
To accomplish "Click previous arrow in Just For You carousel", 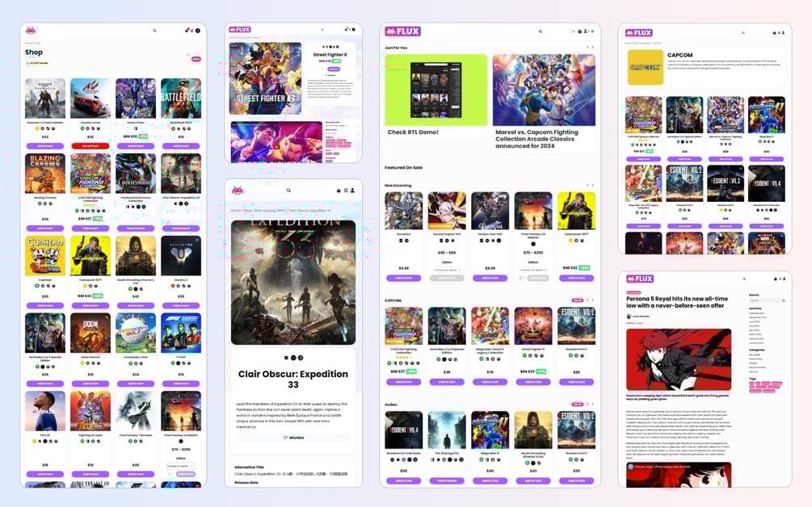I will tap(587, 47).
